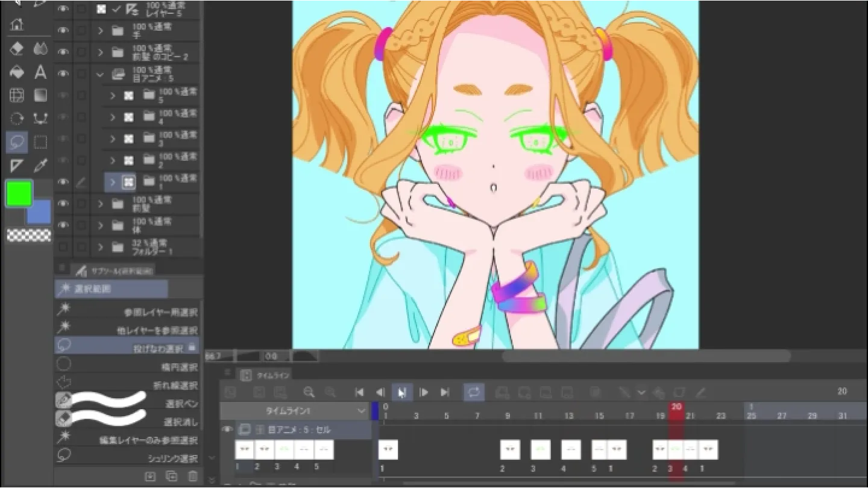
Task: Hide the 目アニメ : 5 animation folder layer
Action: [x=63, y=74]
